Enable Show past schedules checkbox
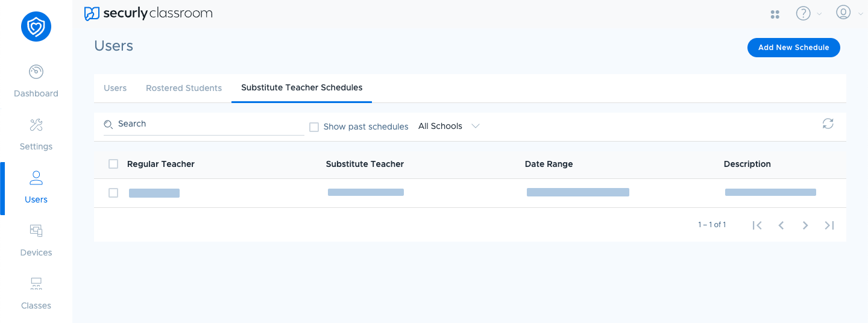868x323 pixels. click(x=314, y=127)
